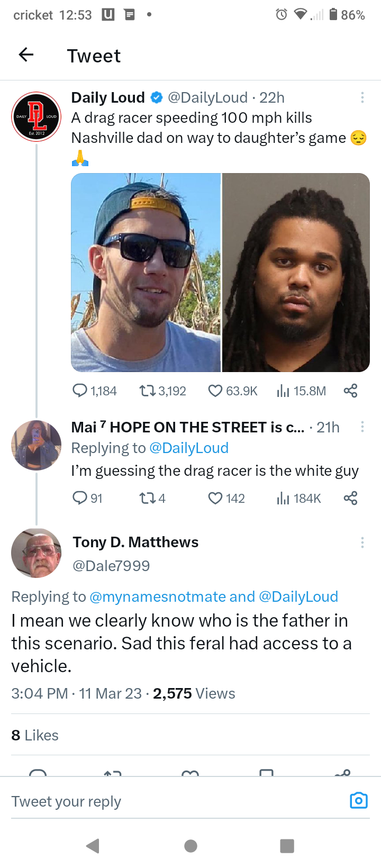
Task: Reply to Mai's tweet
Action: [x=80, y=498]
